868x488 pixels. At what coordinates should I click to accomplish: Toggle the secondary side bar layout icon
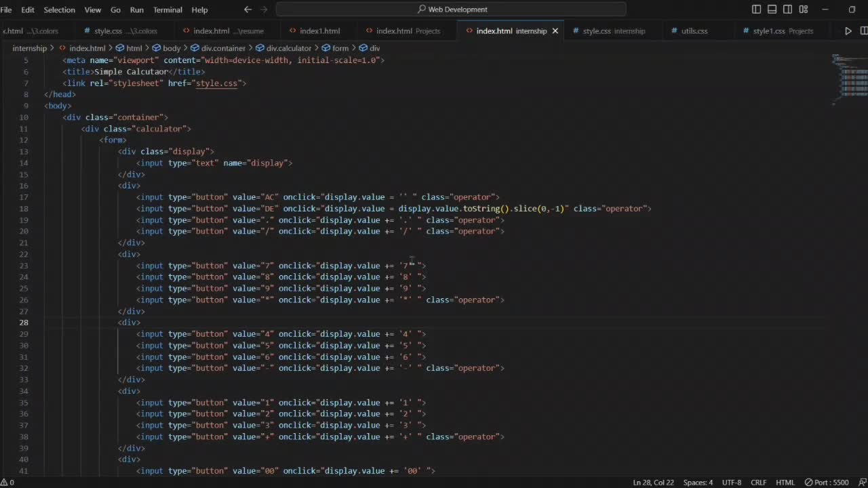point(787,9)
